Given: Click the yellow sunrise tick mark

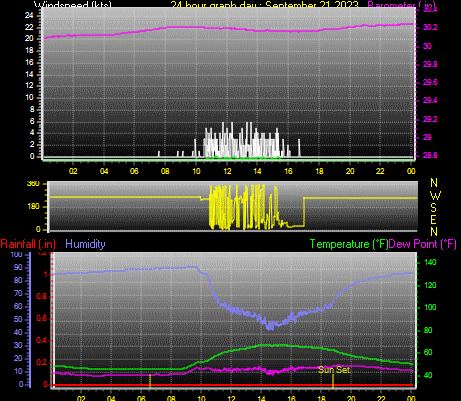Looking at the screenshot, I should [150, 381].
